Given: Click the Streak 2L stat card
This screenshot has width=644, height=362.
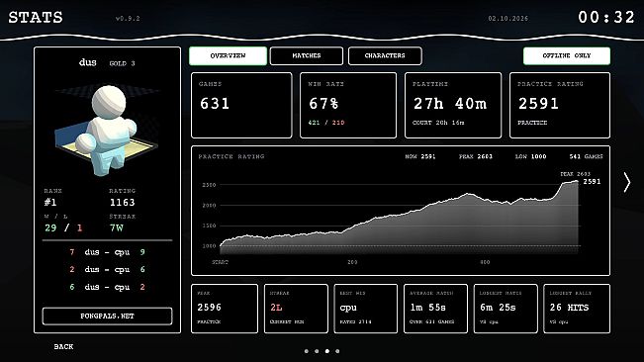Looking at the screenshot, I should [x=296, y=309].
